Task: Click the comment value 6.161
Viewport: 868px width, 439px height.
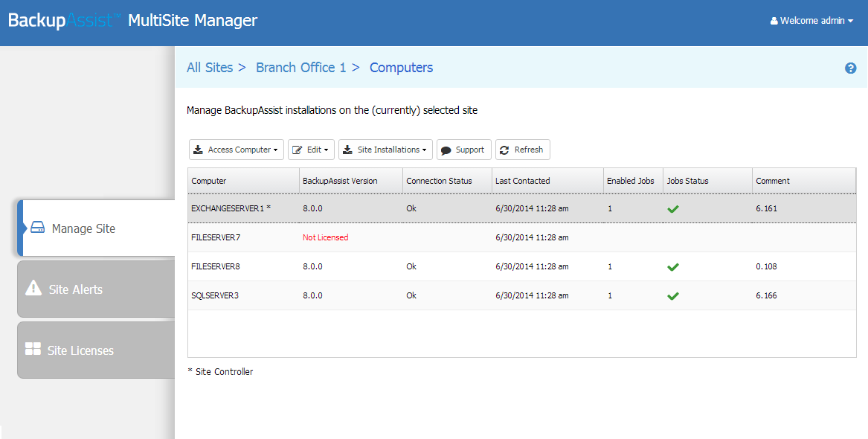Action: point(767,208)
